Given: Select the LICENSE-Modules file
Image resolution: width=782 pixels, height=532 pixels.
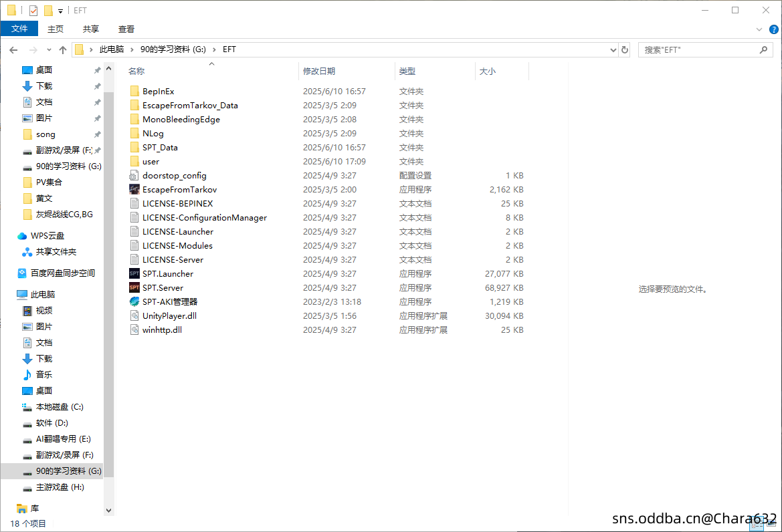Looking at the screenshot, I should tap(177, 245).
